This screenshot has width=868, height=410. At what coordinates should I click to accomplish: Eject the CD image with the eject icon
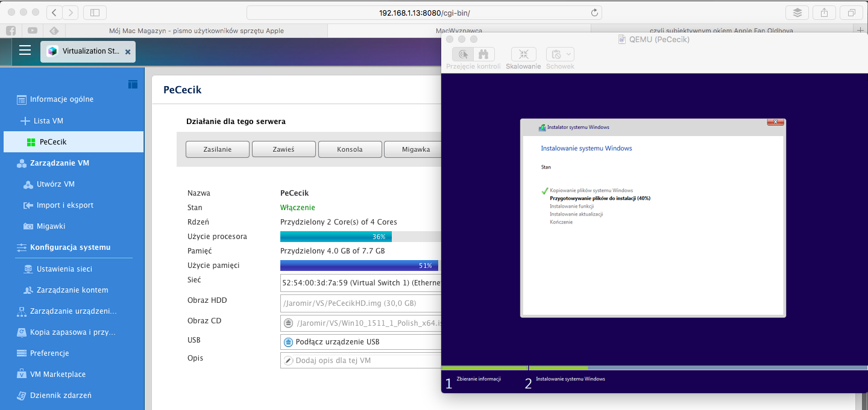pos(289,323)
